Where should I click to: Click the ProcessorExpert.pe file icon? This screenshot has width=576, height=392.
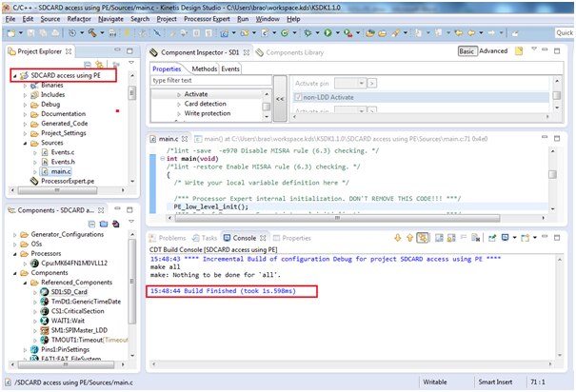click(x=35, y=180)
